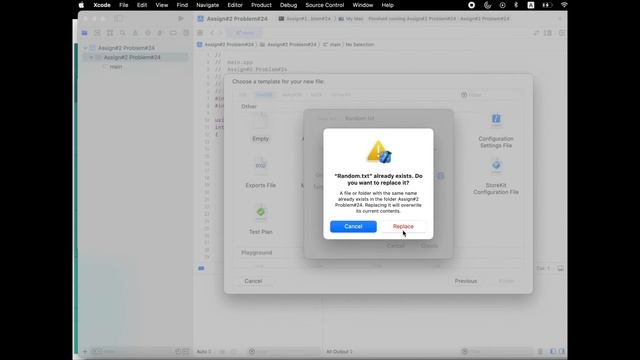Screen dimensions: 640x360
Task: Open the Auto variables scope dropdown
Action: click(205, 351)
